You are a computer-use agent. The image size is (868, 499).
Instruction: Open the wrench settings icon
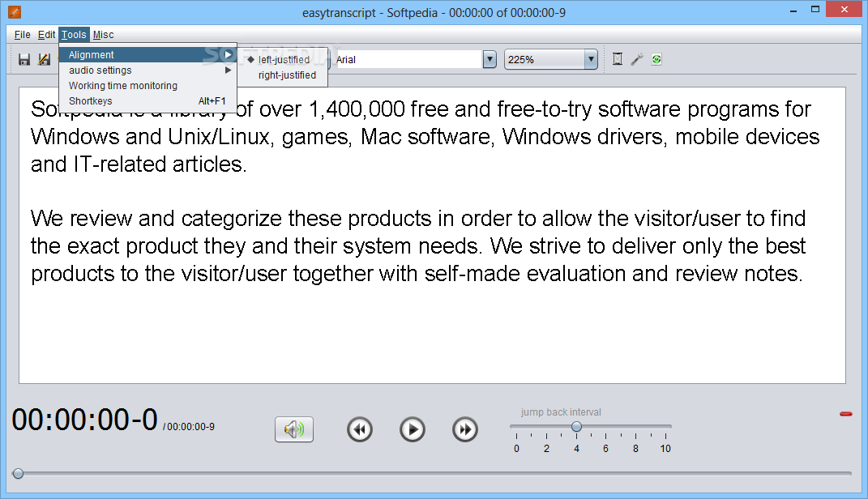[636, 59]
